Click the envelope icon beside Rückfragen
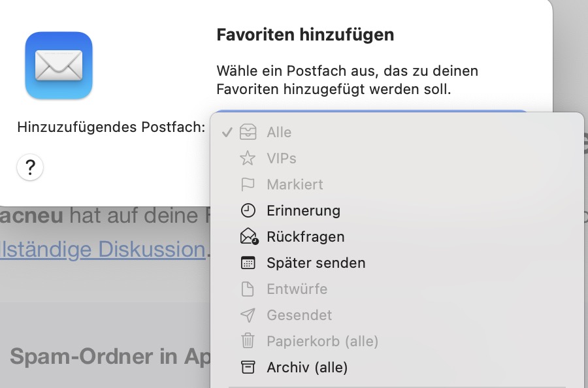The width and height of the screenshot is (588, 388). point(248,236)
